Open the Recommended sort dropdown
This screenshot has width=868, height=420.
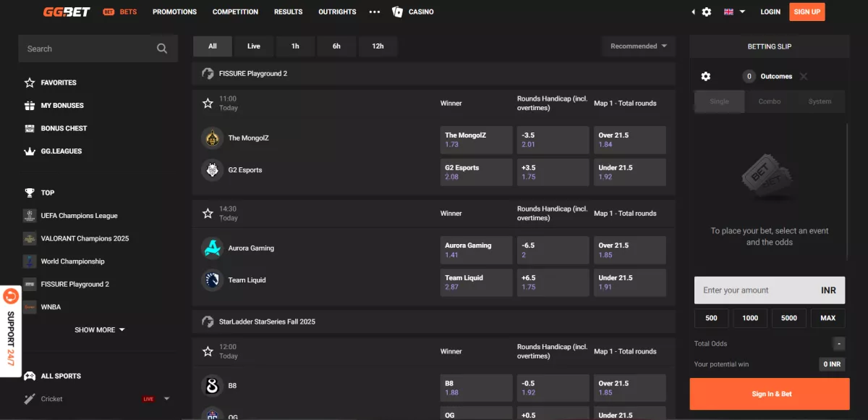pyautogui.click(x=639, y=46)
